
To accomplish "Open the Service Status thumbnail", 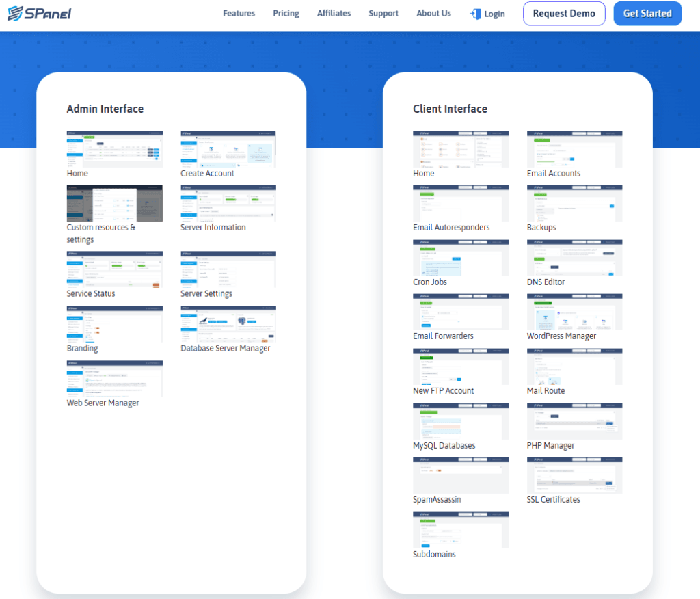I will click(x=115, y=269).
